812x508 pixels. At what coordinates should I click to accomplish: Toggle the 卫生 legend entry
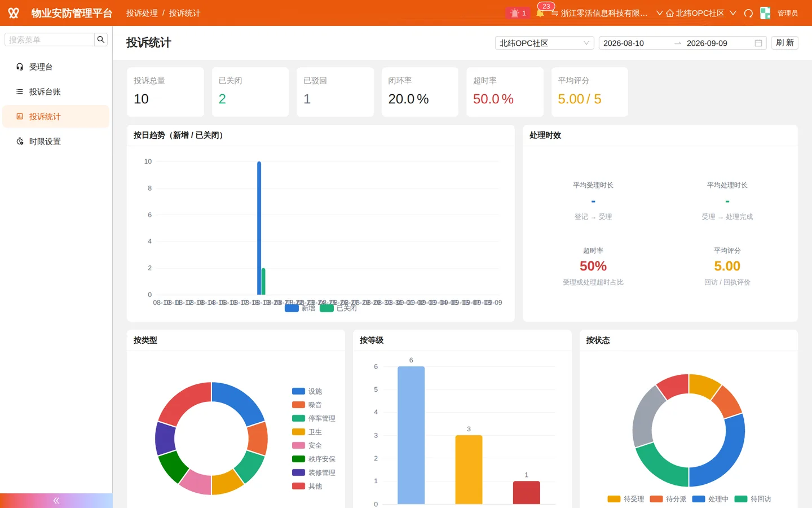(x=307, y=432)
